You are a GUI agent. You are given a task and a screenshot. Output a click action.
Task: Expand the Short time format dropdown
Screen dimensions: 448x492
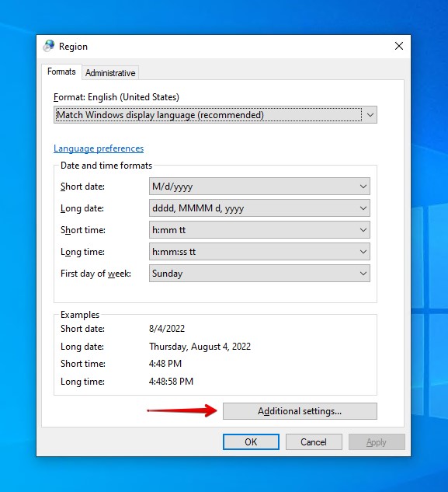(x=259, y=230)
